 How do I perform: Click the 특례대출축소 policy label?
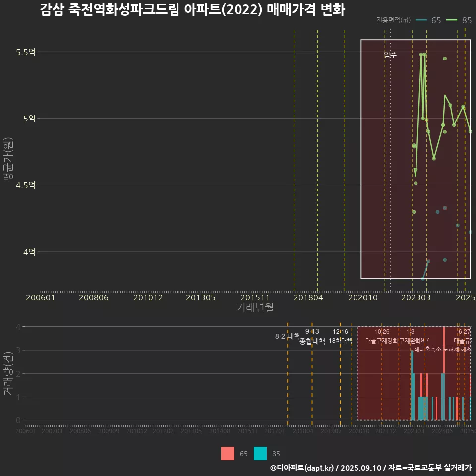tap(425, 349)
